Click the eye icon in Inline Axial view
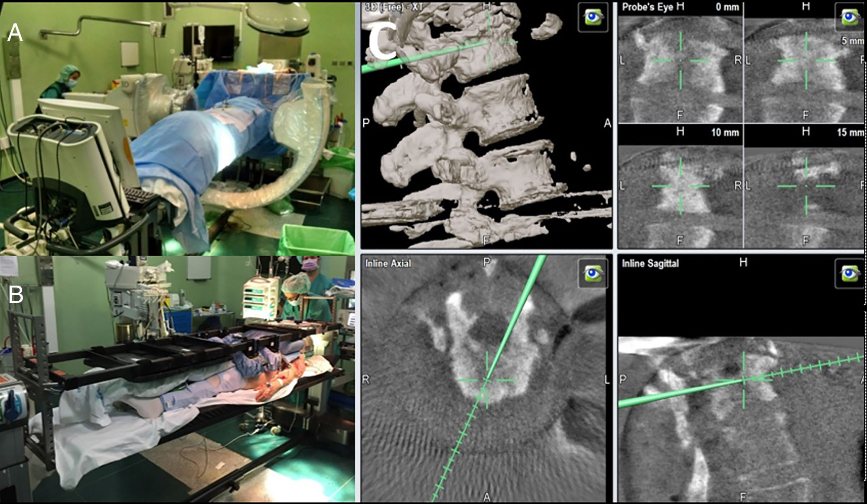This screenshot has height=504, width=867. point(593,273)
